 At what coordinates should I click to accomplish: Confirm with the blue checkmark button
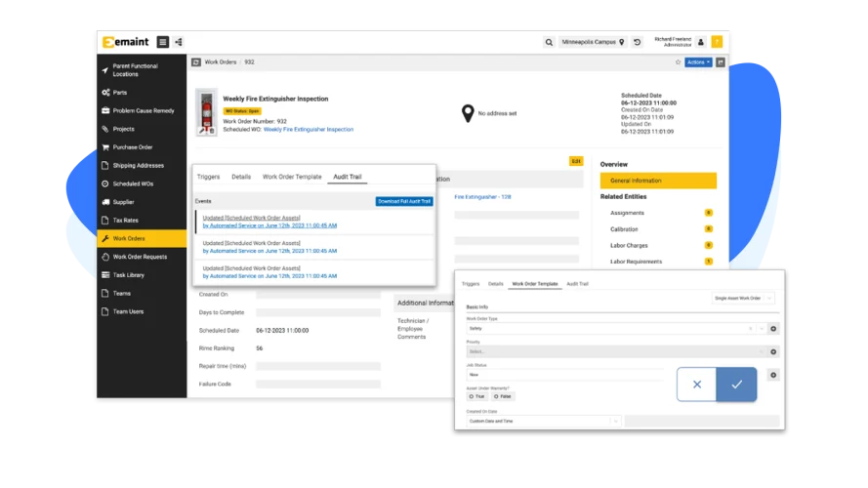pyautogui.click(x=736, y=385)
